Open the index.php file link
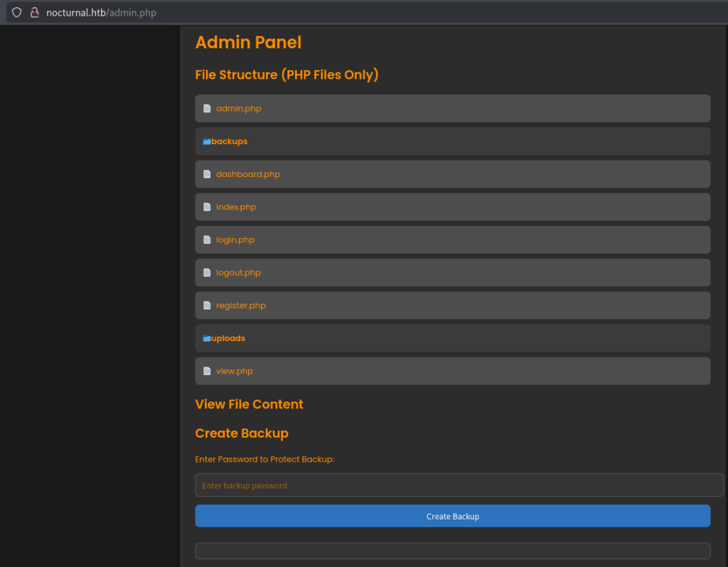 pos(236,207)
